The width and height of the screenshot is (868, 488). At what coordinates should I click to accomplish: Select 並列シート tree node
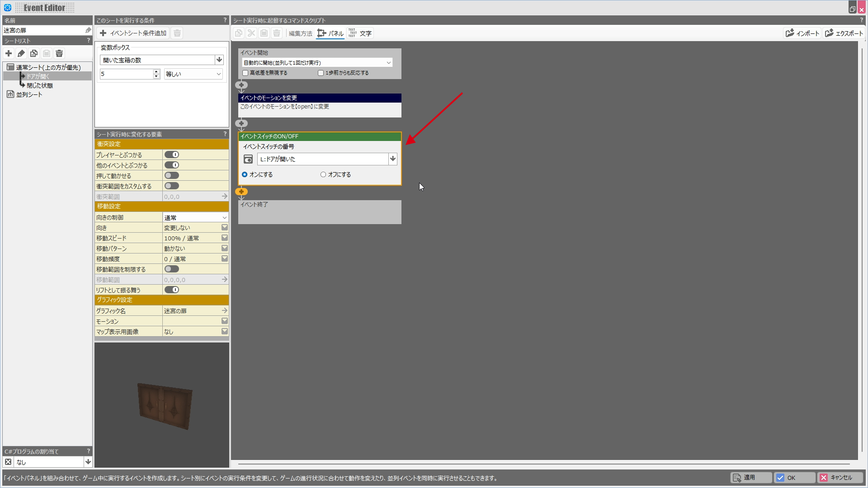coord(29,94)
